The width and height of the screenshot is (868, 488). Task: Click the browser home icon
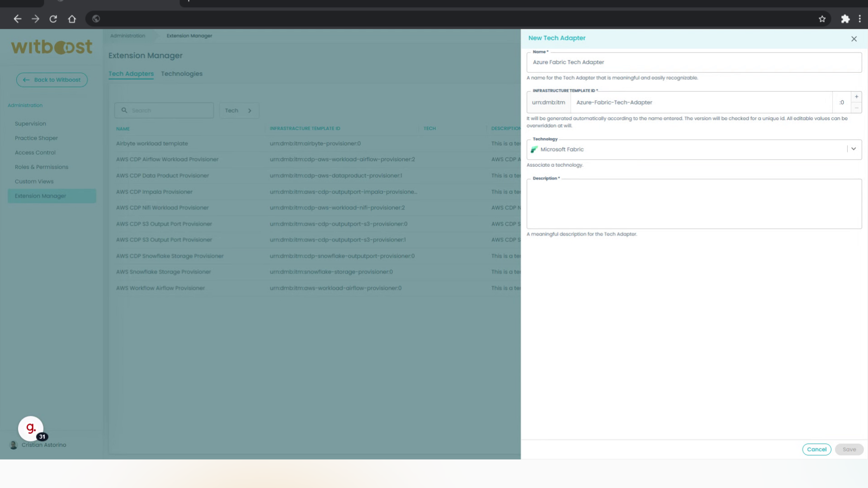72,19
